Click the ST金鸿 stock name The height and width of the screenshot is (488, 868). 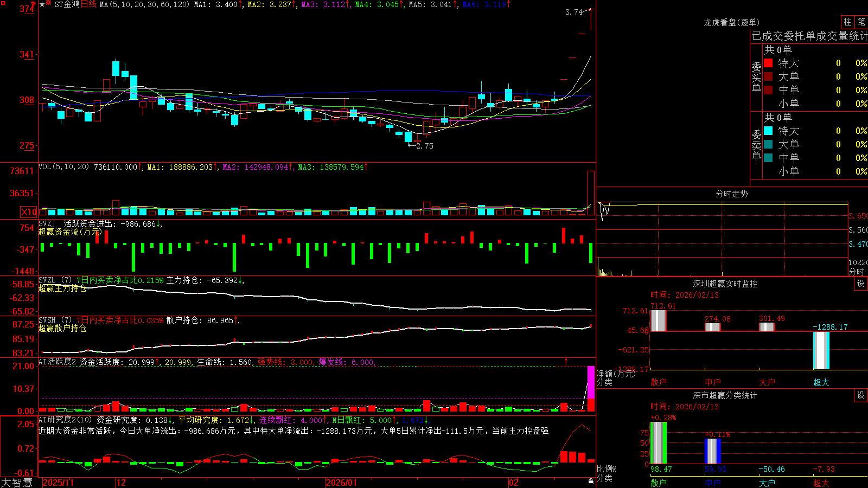(x=67, y=4)
